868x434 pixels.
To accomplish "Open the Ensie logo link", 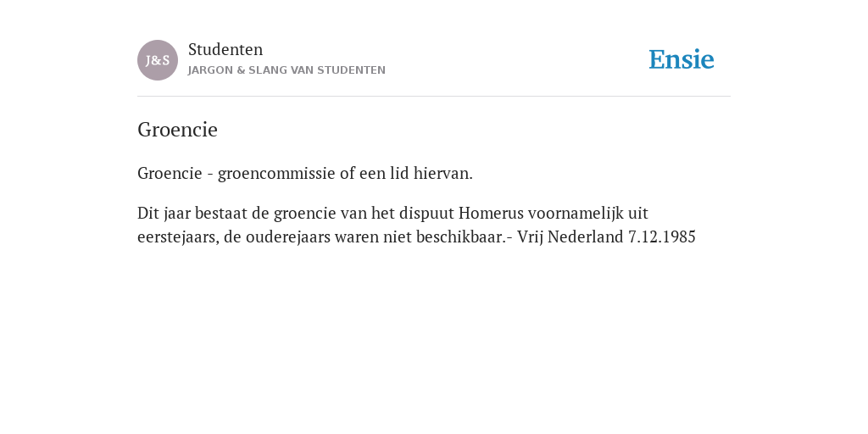I will point(682,59).
